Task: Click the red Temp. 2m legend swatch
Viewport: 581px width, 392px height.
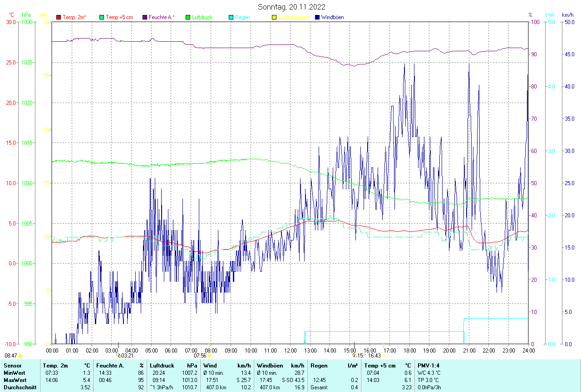Action: pyautogui.click(x=59, y=17)
